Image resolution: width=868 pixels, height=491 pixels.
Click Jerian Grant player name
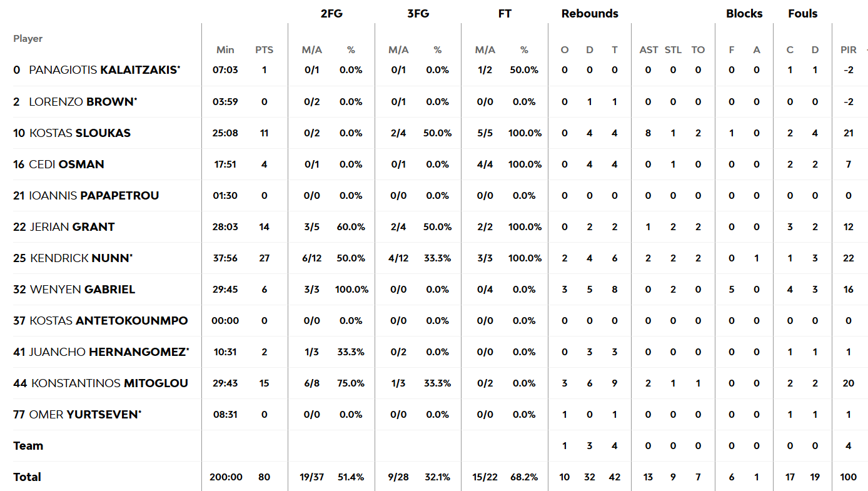[x=73, y=226]
